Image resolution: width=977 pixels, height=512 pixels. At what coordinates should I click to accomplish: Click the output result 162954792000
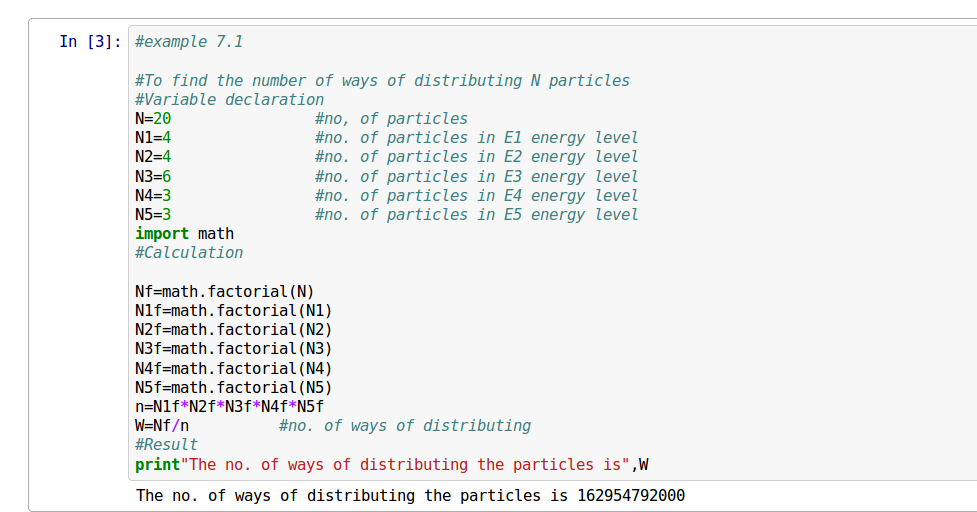tap(630, 496)
